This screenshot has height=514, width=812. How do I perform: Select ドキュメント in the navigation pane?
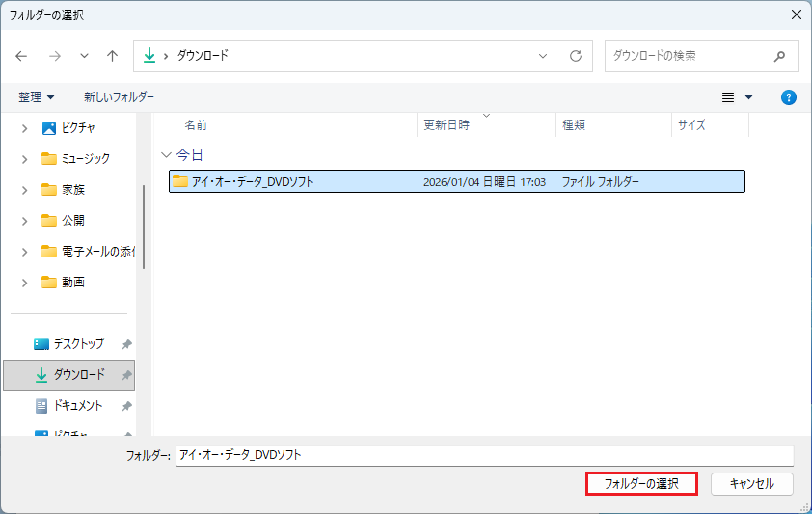[x=77, y=406]
